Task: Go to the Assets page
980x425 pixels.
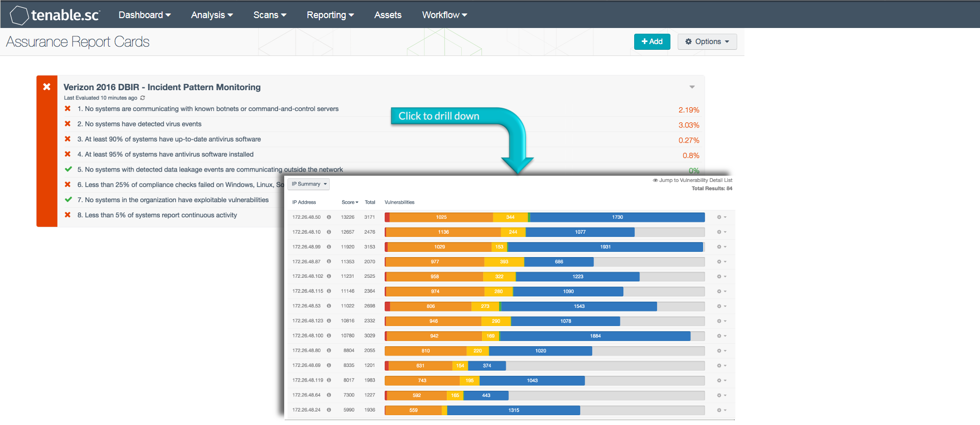Action: 388,15
